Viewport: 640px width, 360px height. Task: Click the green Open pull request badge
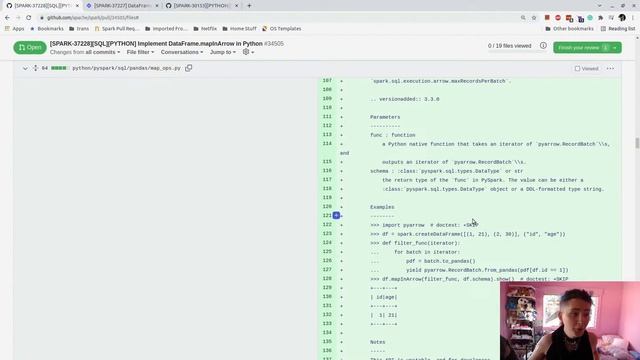pos(30,47)
